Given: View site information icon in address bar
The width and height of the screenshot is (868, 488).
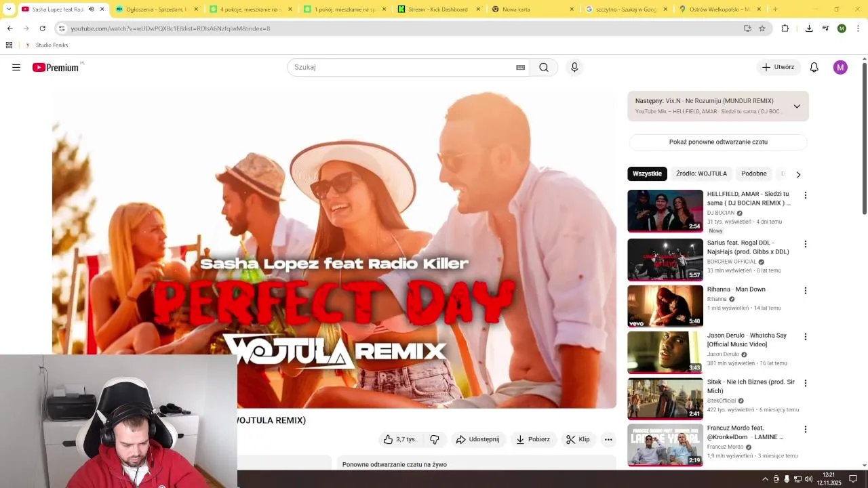Looking at the screenshot, I should 62,28.
